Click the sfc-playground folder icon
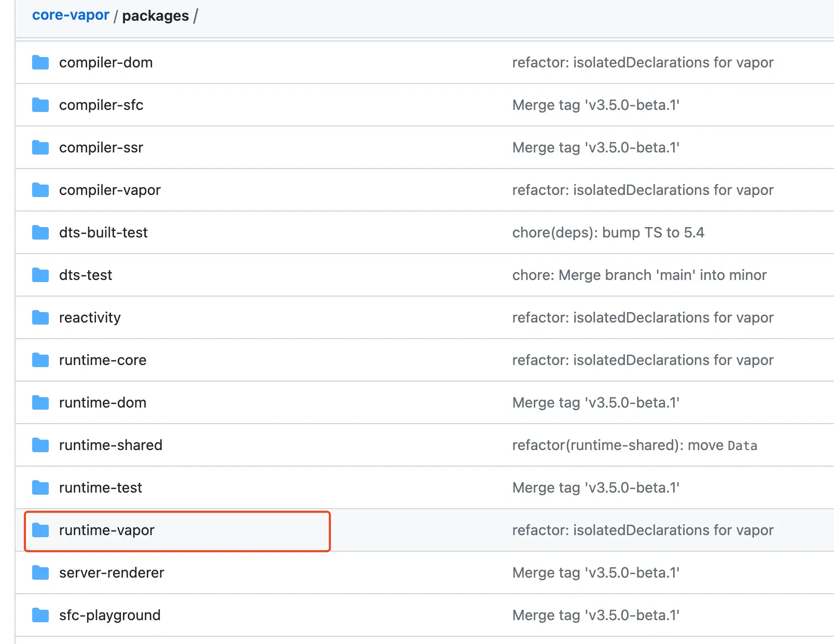Screen dimensions: 834x644 [x=40, y=615]
